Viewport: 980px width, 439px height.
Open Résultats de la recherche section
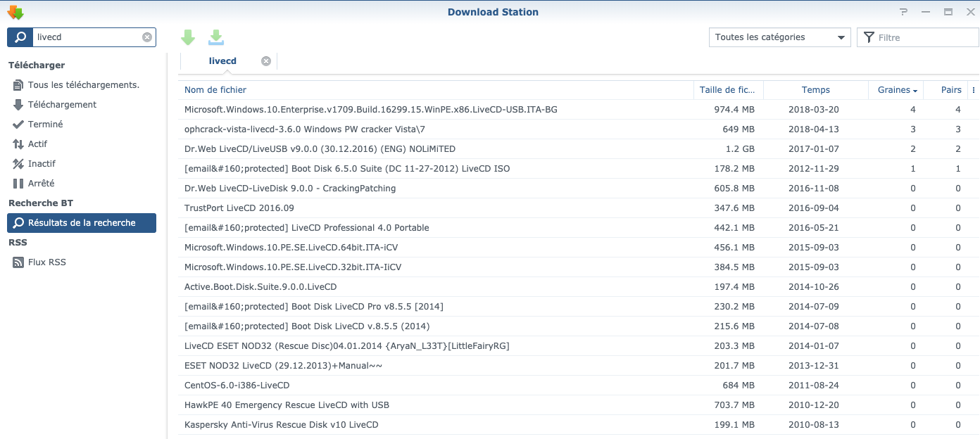[82, 223]
